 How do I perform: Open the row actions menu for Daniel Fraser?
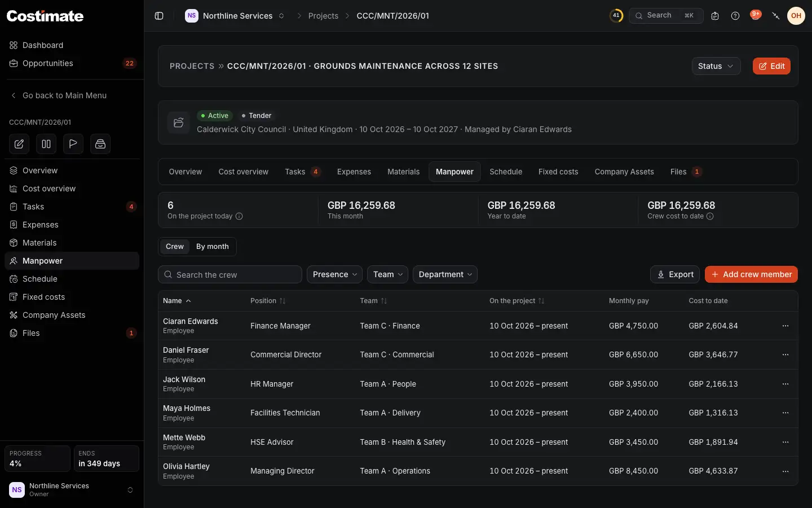[785, 354]
